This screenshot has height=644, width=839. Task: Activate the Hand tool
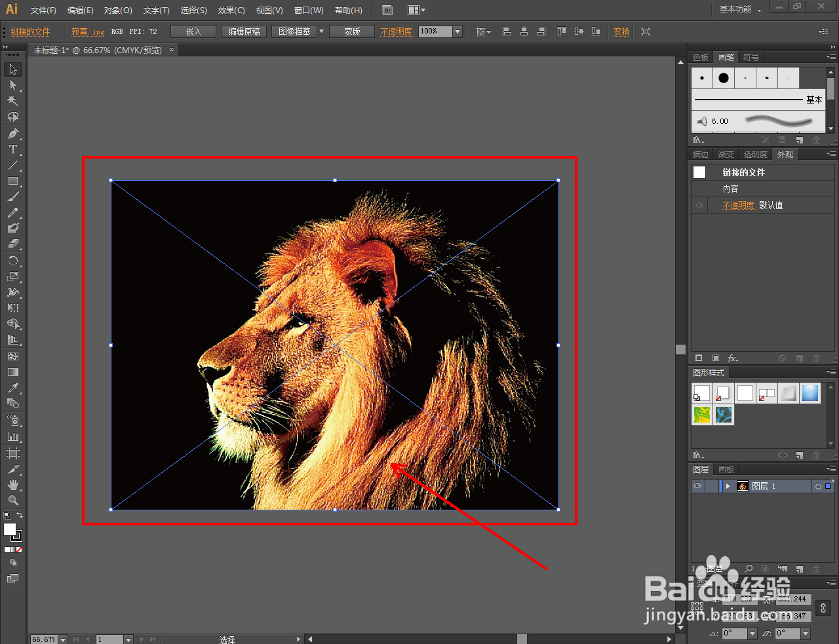pos(12,485)
